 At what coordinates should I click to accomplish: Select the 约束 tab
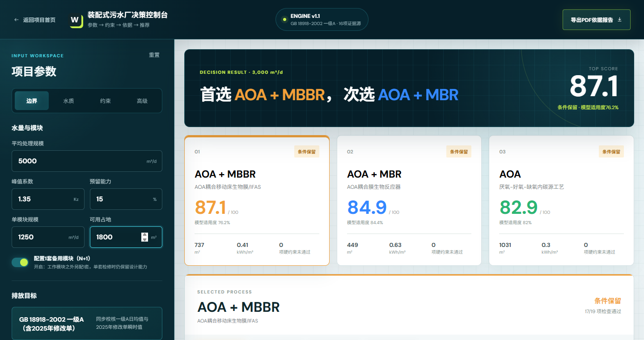106,101
